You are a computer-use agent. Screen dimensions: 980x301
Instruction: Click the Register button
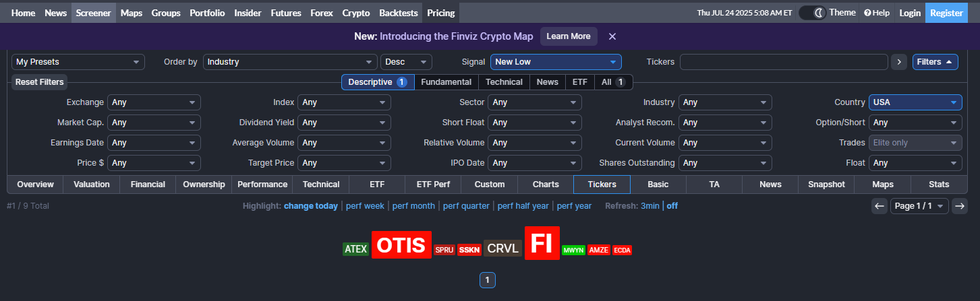[946, 13]
